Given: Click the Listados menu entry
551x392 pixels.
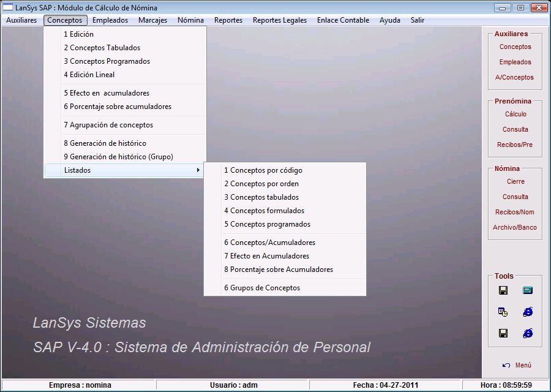Looking at the screenshot, I should pyautogui.click(x=125, y=170).
